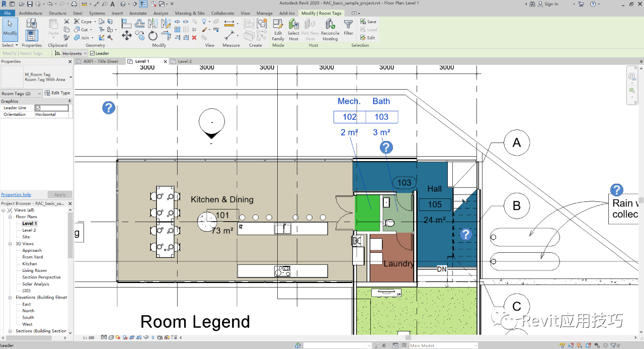Click the Align tool icon
This screenshot has width=644, height=349.
coord(127,23)
